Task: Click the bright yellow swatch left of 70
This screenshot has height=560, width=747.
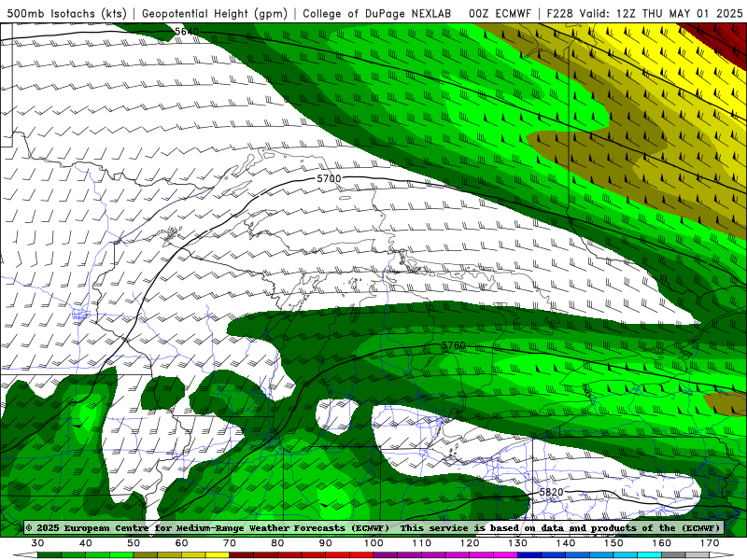Action: [218, 555]
